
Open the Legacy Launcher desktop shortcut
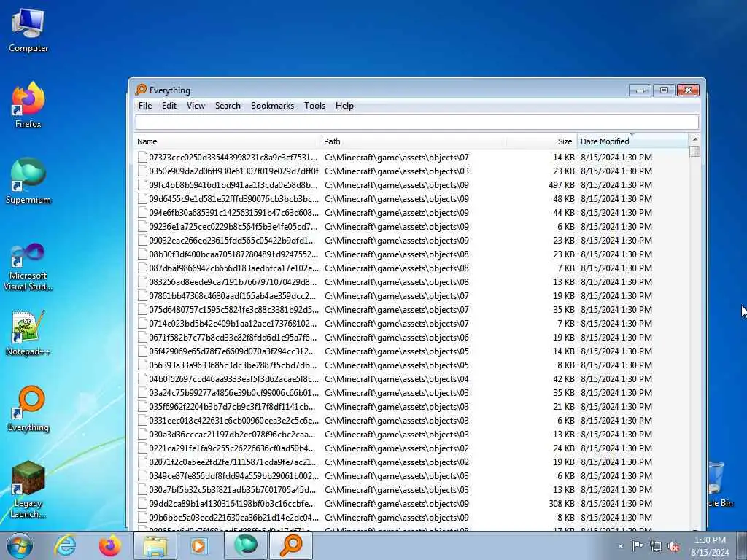pos(28,489)
